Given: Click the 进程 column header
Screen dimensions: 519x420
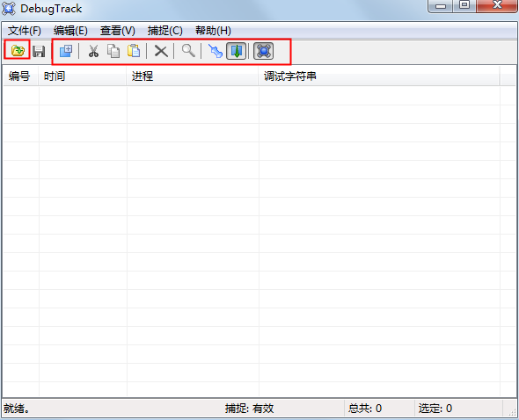Looking at the screenshot, I should pos(193,76).
